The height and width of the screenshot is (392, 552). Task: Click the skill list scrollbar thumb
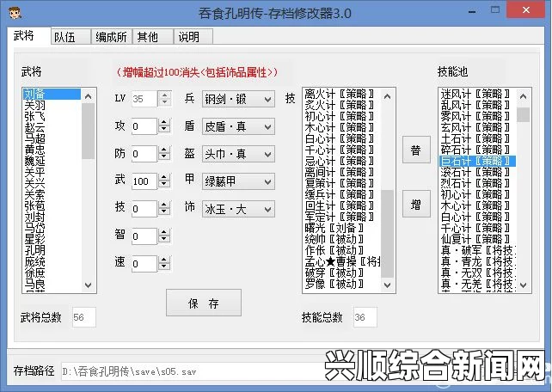(387, 234)
